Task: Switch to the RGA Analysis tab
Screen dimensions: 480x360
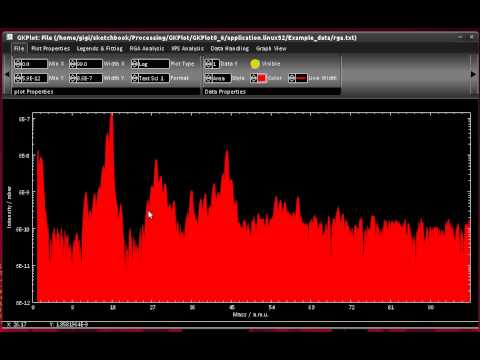Action: click(x=147, y=49)
